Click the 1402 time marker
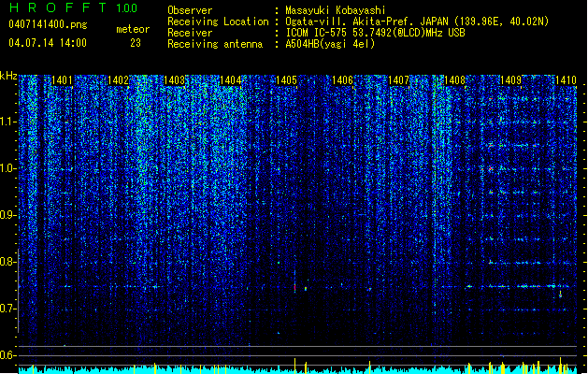This screenshot has width=588, height=374. [x=118, y=80]
